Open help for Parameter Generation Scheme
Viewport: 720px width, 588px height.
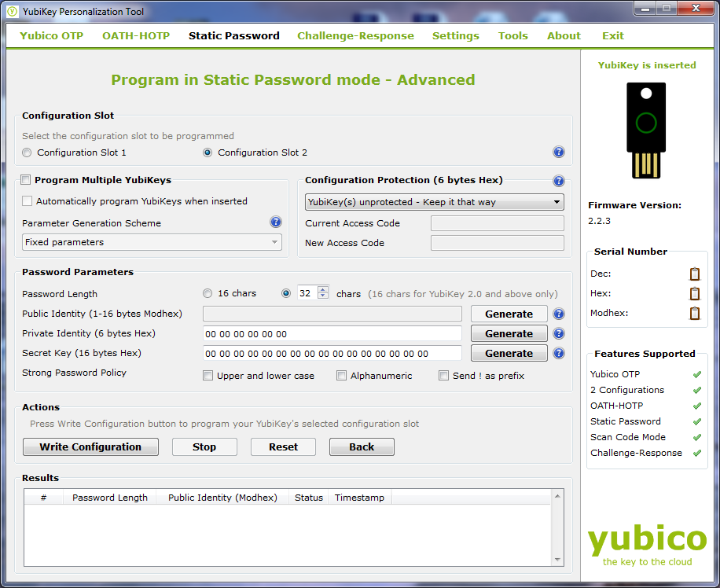point(276,222)
